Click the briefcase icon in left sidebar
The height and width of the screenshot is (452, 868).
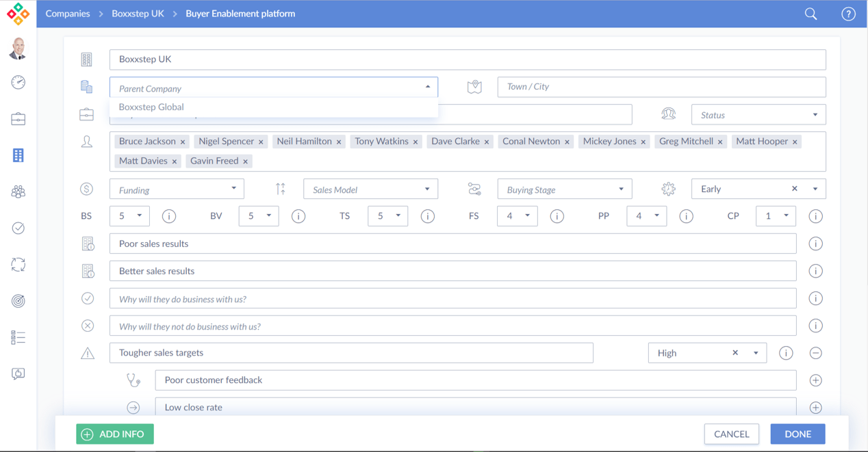(18, 119)
